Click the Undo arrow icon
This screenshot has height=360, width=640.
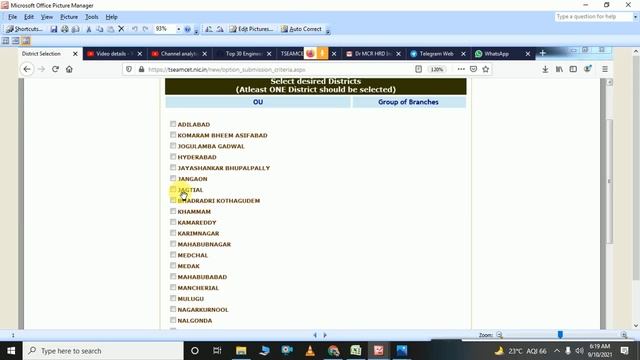click(x=134, y=29)
